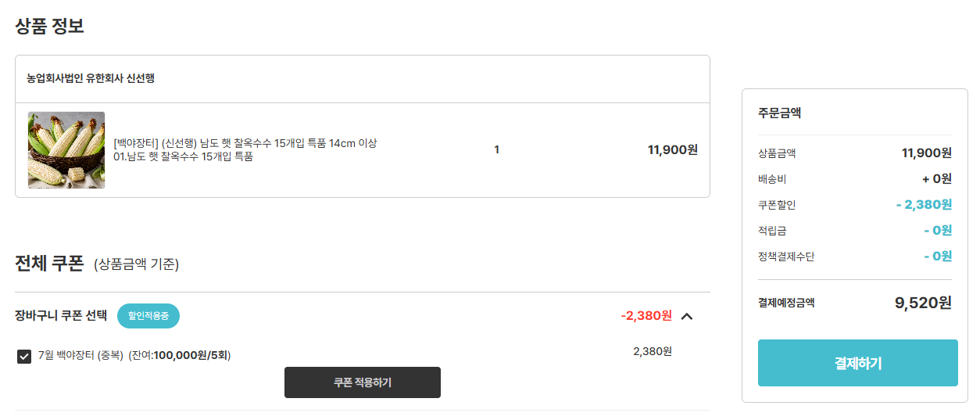Click the corn product thumbnail image
This screenshot has height=420, width=980.
66,150
